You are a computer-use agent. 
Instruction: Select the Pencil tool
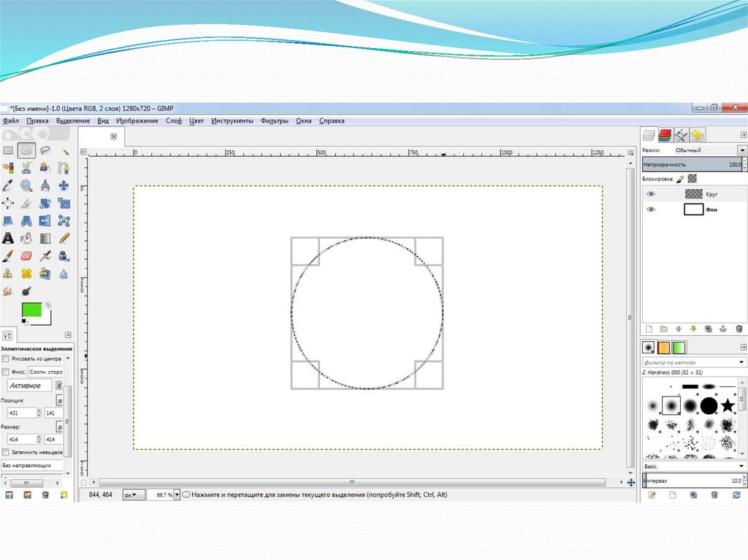pyautogui.click(x=64, y=239)
